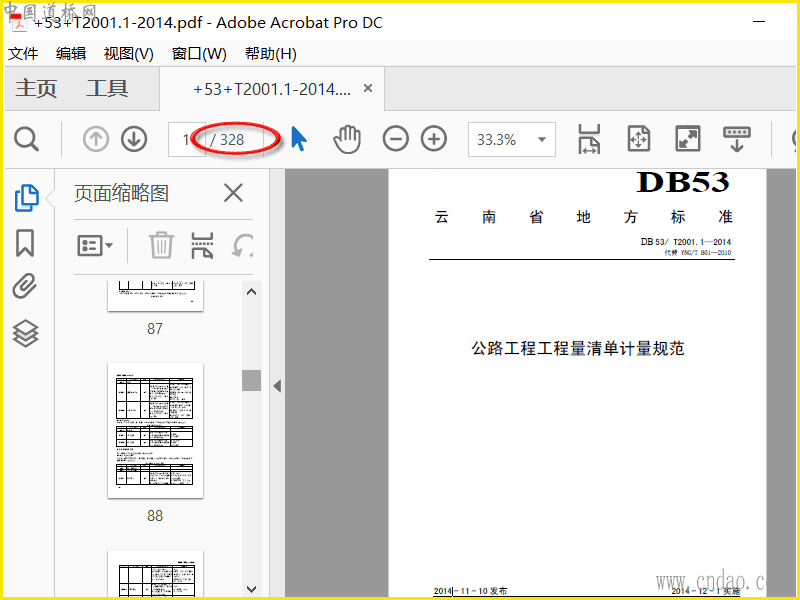
Task: Open the 窗口(W) menu
Action: [x=199, y=54]
